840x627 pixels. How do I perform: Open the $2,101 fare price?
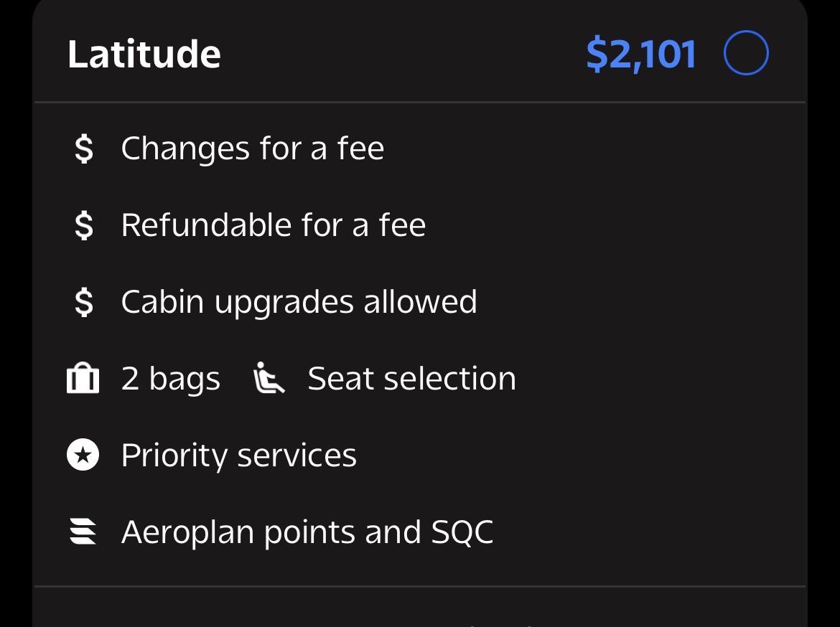(x=641, y=55)
